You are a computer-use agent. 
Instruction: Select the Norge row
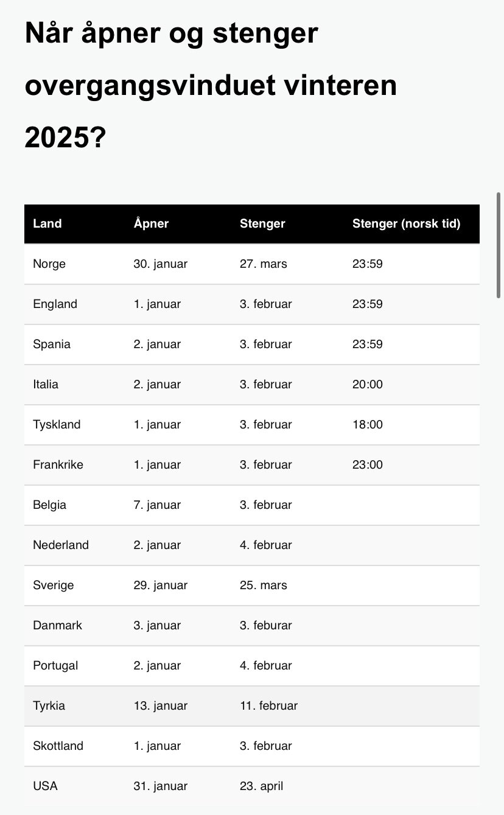[252, 264]
